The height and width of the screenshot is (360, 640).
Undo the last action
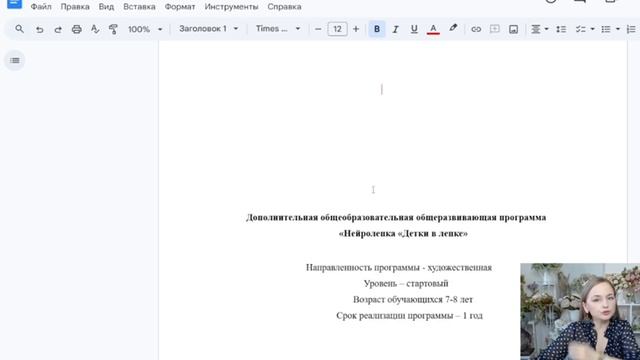click(39, 29)
